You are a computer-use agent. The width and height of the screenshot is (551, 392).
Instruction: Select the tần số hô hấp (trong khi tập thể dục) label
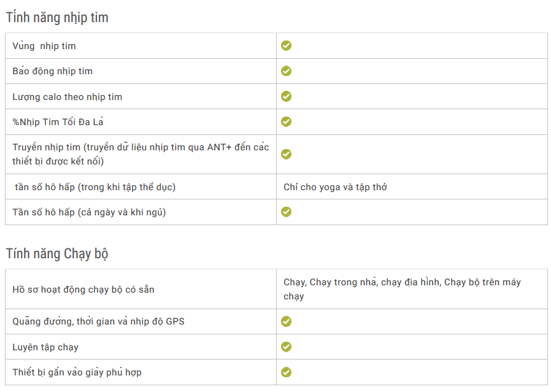click(95, 187)
